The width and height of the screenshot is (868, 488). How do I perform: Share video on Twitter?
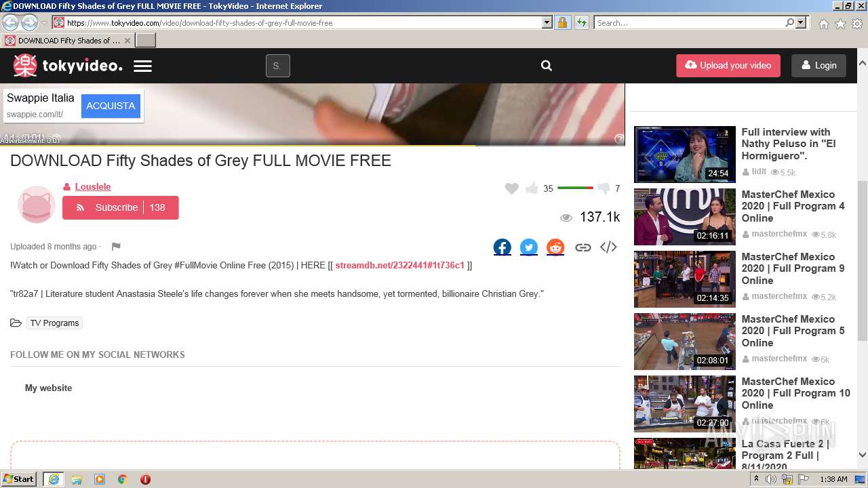point(529,247)
